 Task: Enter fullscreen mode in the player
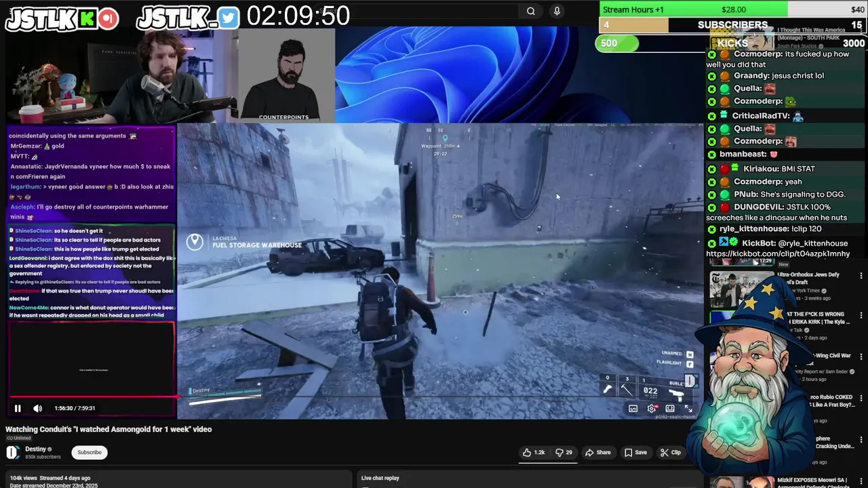(688, 408)
